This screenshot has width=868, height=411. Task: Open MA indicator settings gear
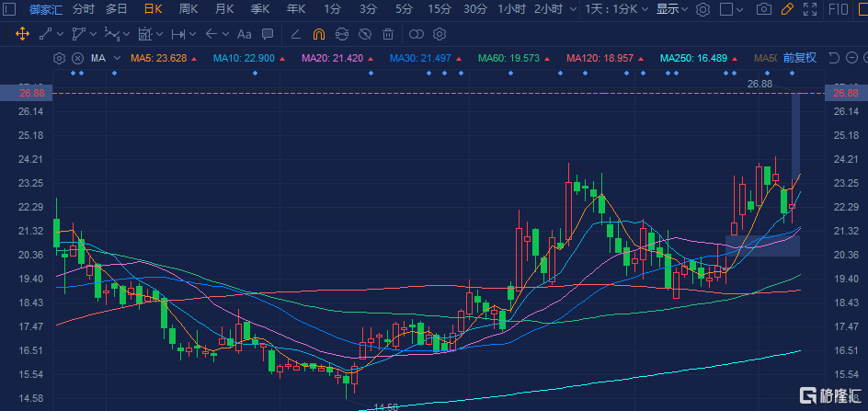point(60,58)
